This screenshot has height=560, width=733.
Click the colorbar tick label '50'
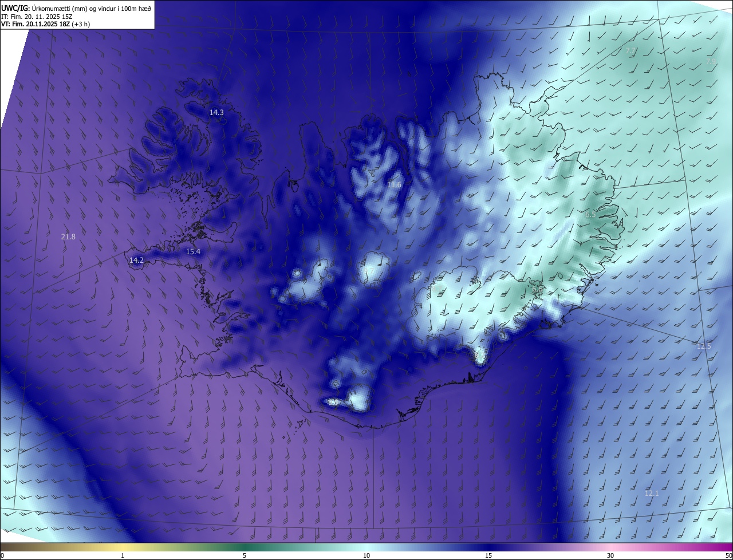728,555
